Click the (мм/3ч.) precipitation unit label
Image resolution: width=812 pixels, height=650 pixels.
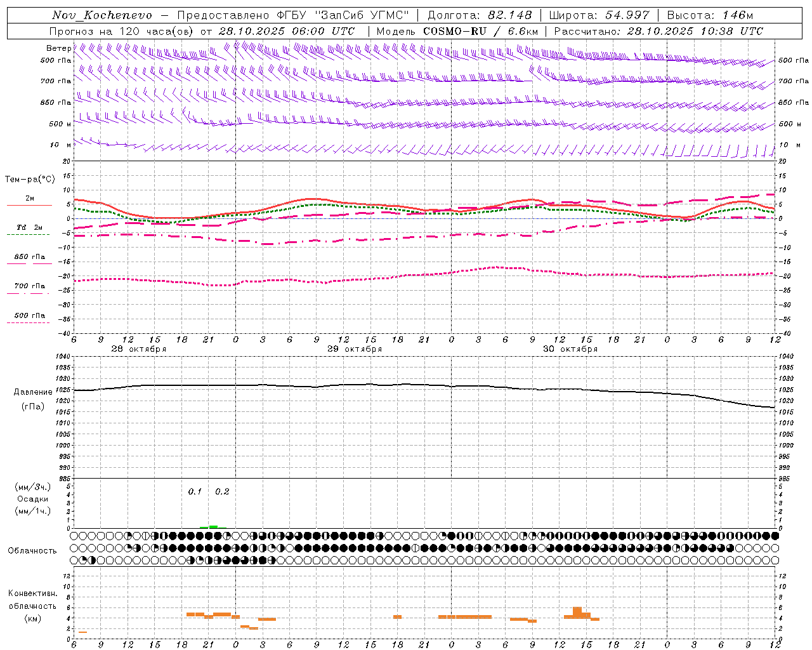point(32,487)
